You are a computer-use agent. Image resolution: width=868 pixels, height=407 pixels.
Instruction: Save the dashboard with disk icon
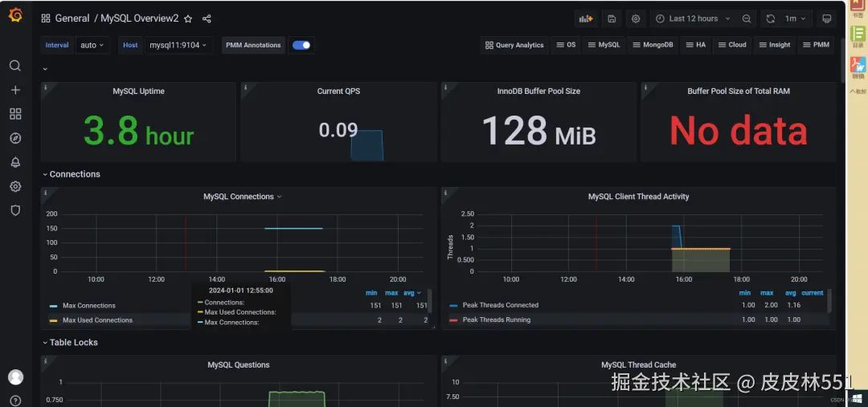612,18
